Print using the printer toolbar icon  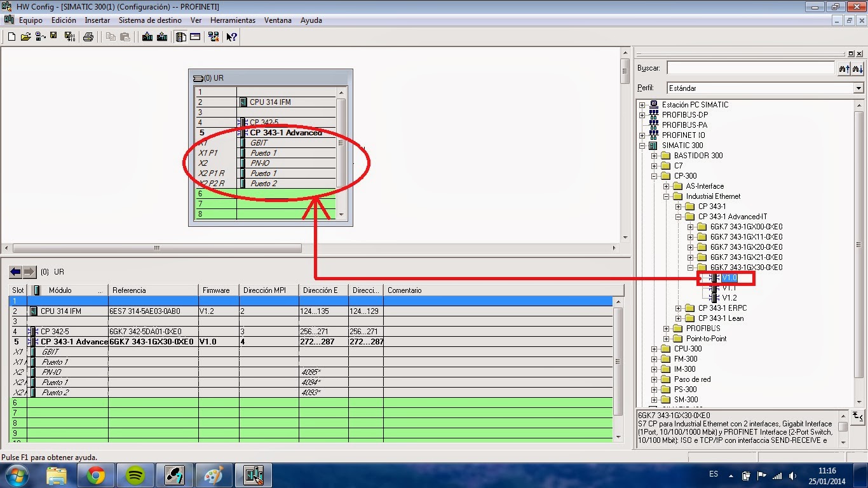(x=88, y=37)
